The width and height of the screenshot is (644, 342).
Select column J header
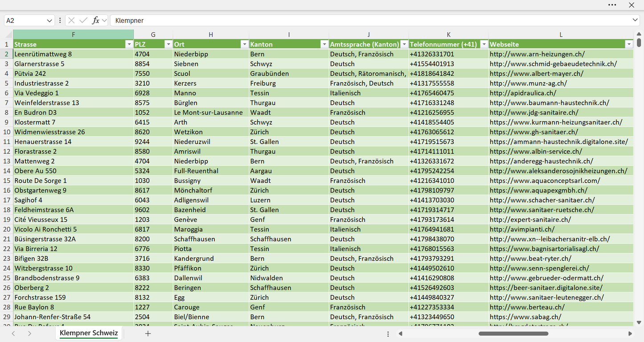pyautogui.click(x=369, y=34)
